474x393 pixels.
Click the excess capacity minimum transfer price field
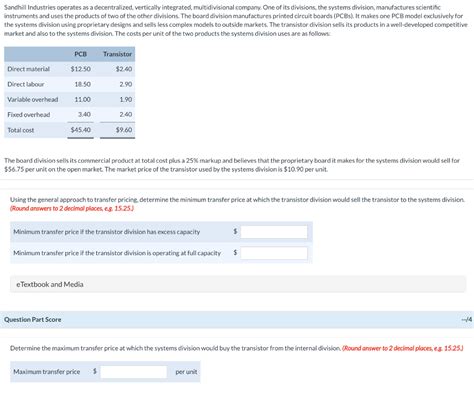274,232
